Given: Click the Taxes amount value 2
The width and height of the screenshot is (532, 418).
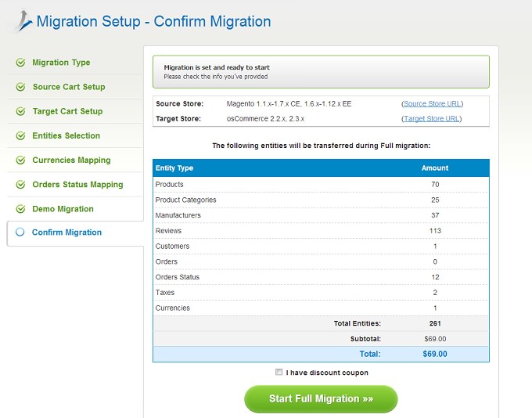Looking at the screenshot, I should [x=435, y=293].
